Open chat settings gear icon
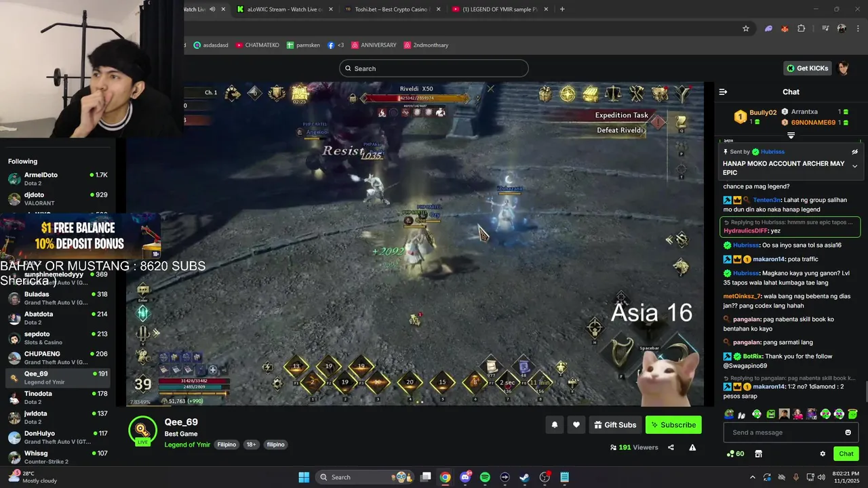 click(x=823, y=454)
